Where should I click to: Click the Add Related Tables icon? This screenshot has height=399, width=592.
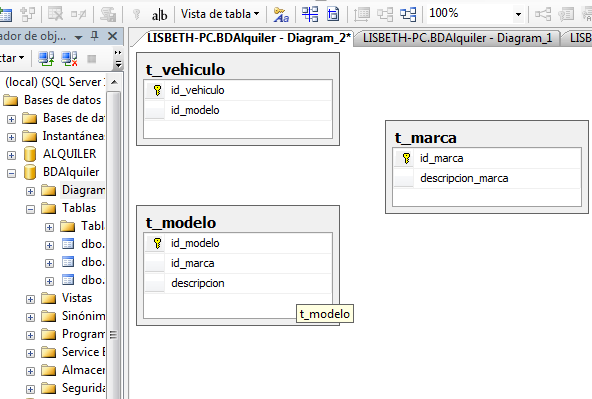pos(28,14)
